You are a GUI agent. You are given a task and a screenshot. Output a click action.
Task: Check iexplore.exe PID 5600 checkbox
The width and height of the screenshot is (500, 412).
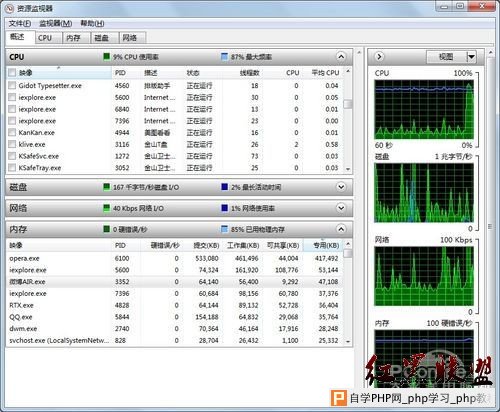12,97
